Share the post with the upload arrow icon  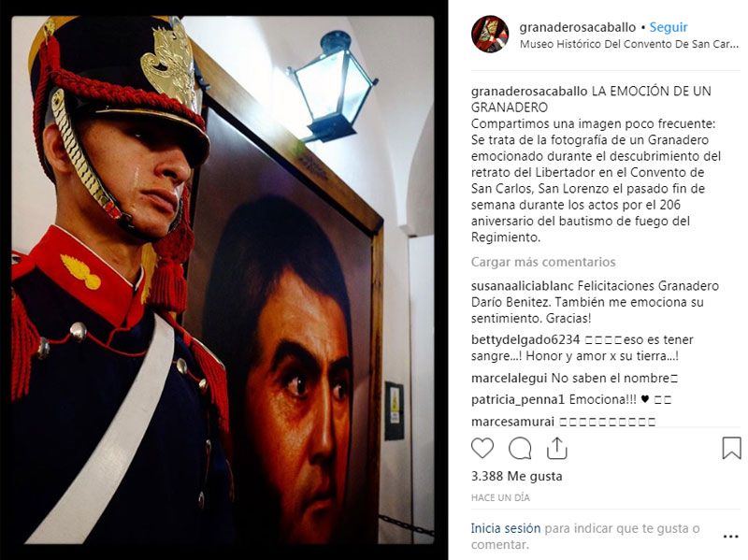coord(556,449)
